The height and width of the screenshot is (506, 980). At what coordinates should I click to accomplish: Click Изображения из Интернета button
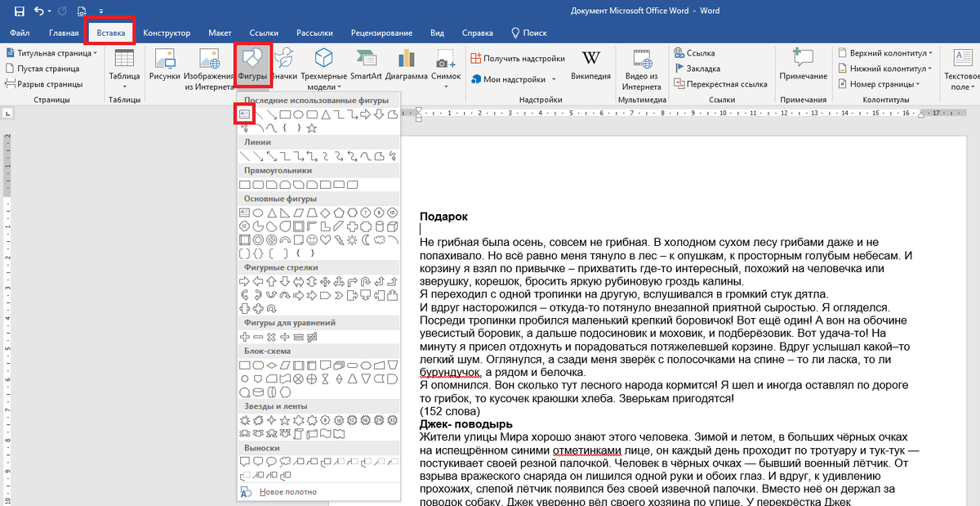click(210, 69)
